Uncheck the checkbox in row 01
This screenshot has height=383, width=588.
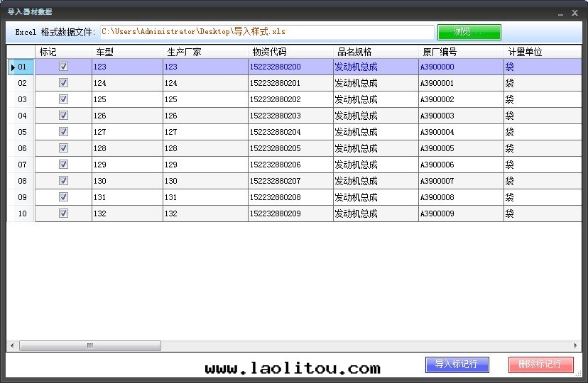pyautogui.click(x=63, y=67)
